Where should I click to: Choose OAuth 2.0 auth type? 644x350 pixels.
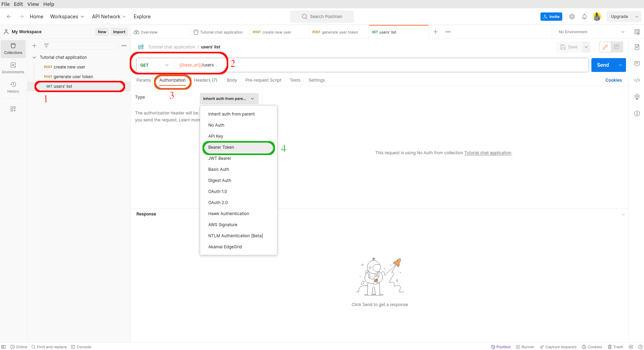(238, 203)
